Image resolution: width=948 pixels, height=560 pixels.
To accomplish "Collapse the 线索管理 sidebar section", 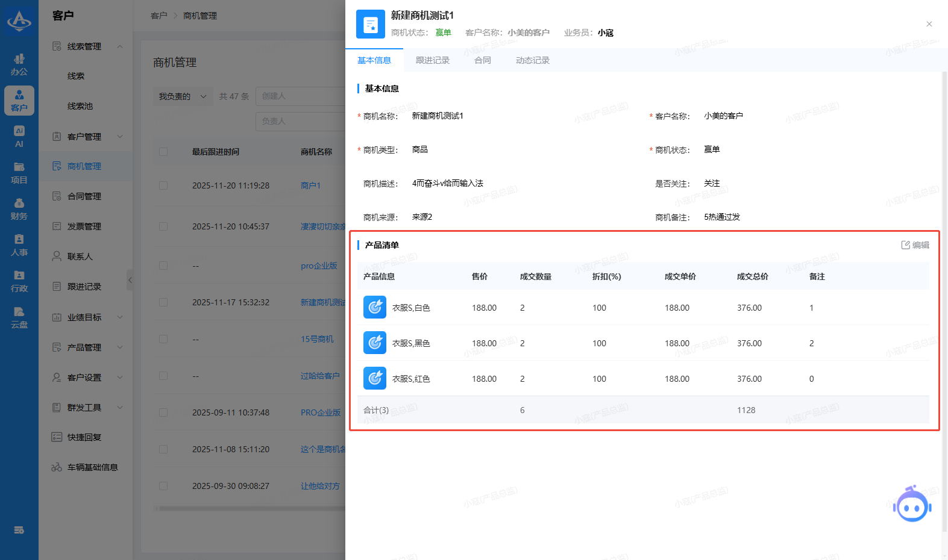I will click(x=119, y=46).
